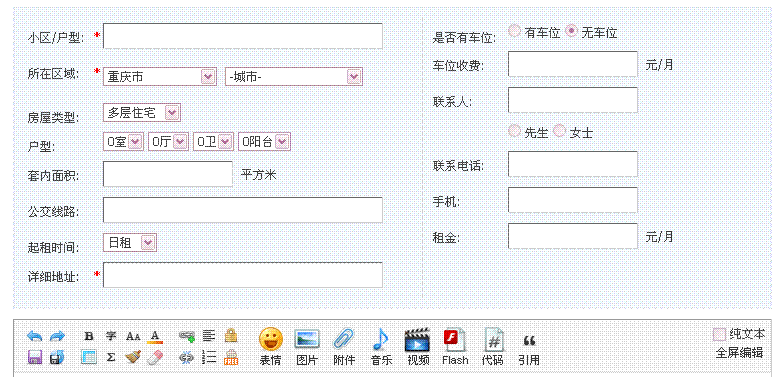Open the 日租 rental period dropdown
Image resolution: width=774 pixels, height=377 pixels.
pyautogui.click(x=130, y=242)
